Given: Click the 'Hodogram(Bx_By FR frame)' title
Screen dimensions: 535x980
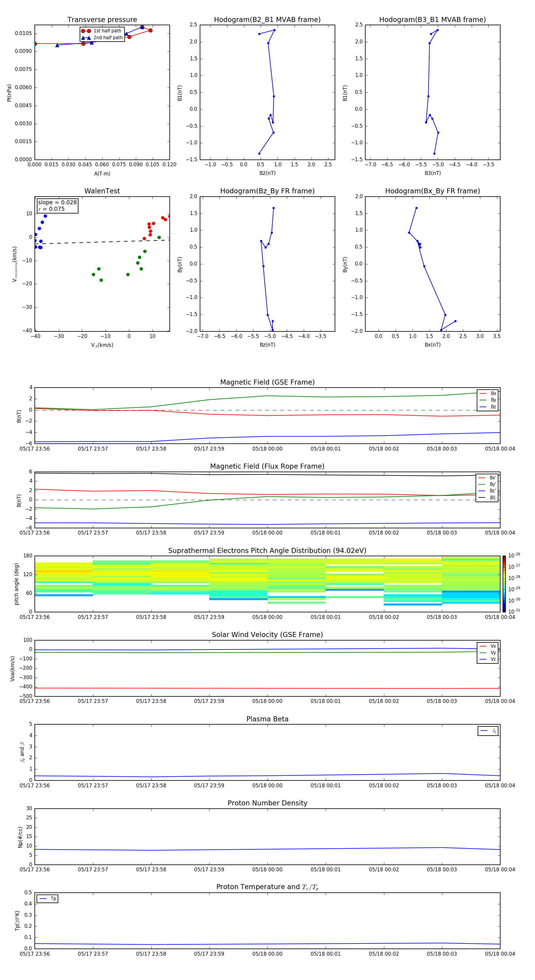Looking at the screenshot, I should pos(432,191).
